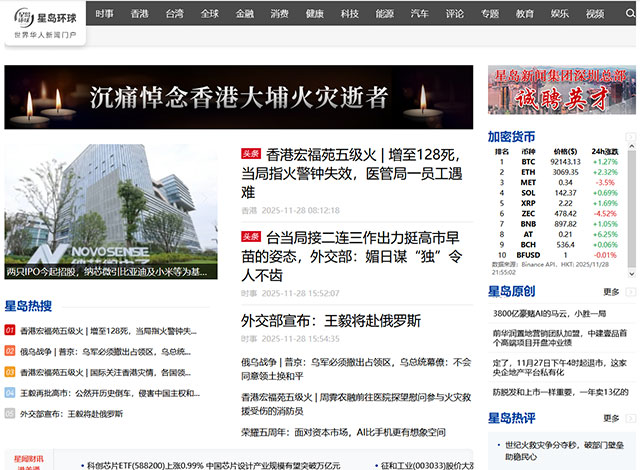Open article 荣耀五周年：面对资本市场
Viewport: 640px width, 470px height.
coord(342,432)
